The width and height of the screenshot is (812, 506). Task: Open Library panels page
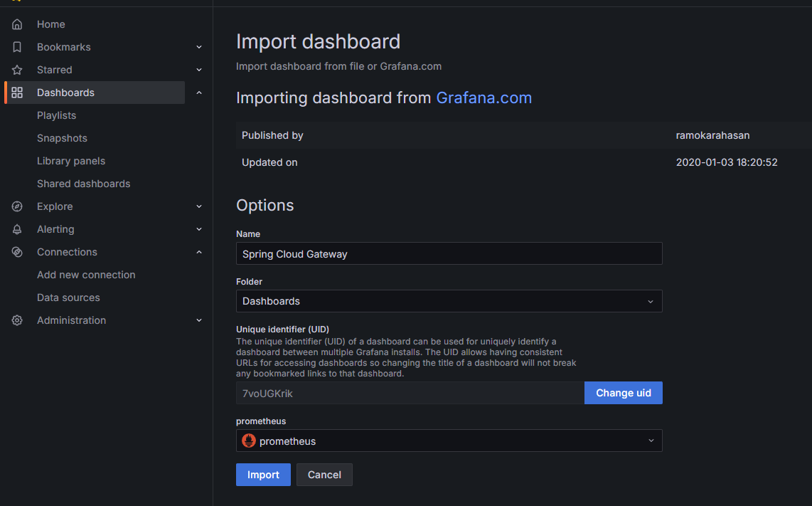tap(71, 162)
